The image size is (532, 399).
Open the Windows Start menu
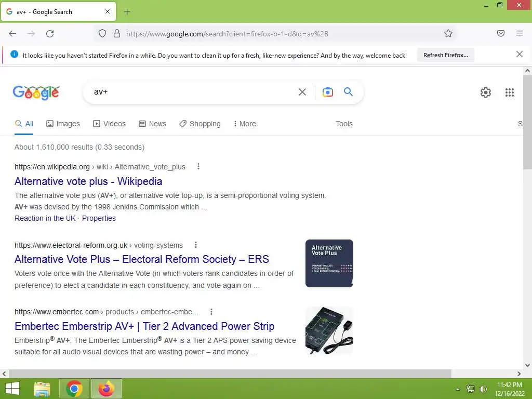point(12,389)
